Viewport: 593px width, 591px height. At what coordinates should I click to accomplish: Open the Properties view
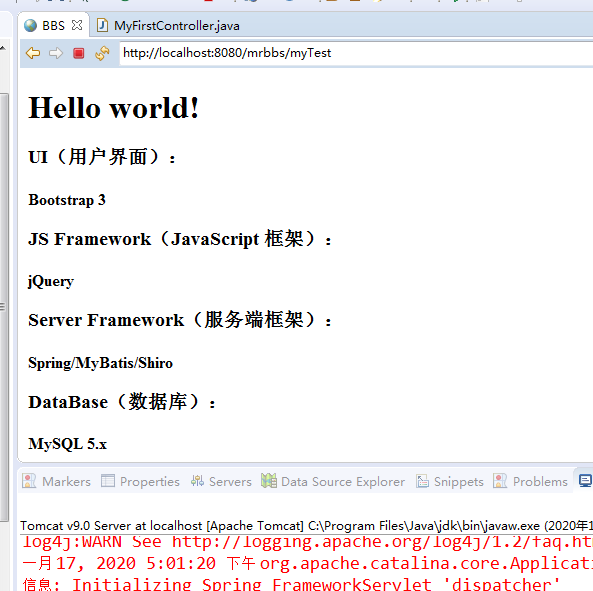[140, 481]
